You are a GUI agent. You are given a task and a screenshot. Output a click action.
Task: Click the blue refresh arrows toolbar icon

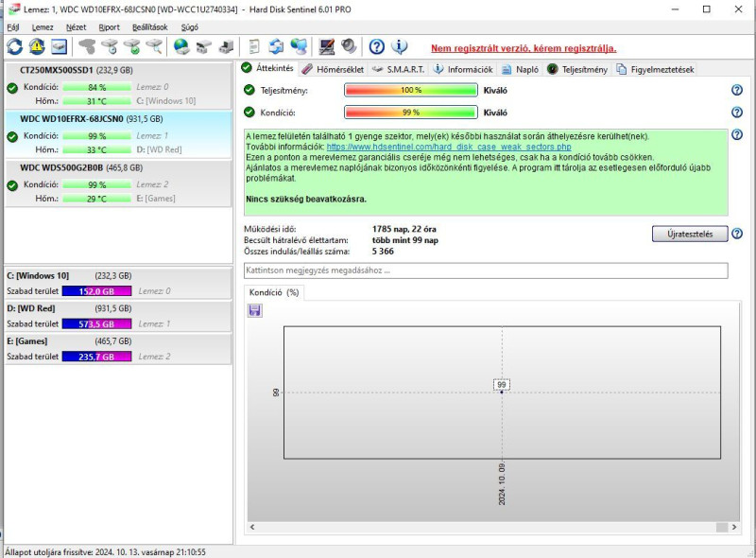[14, 47]
